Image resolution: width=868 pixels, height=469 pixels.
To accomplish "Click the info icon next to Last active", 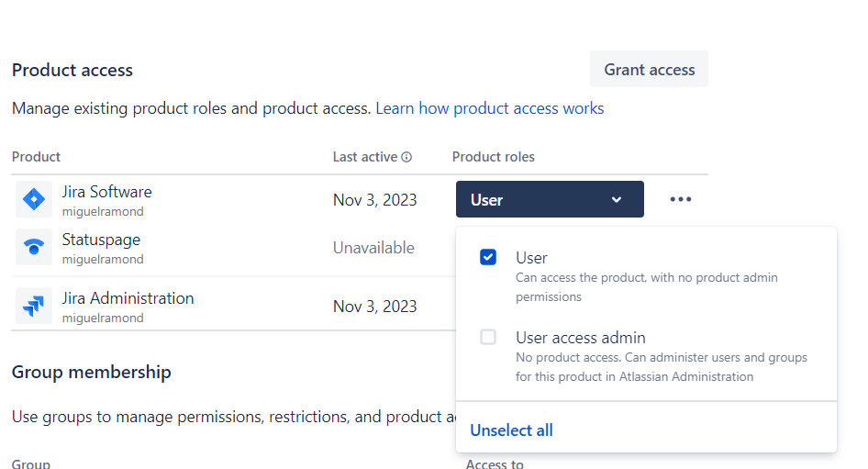I will (406, 157).
